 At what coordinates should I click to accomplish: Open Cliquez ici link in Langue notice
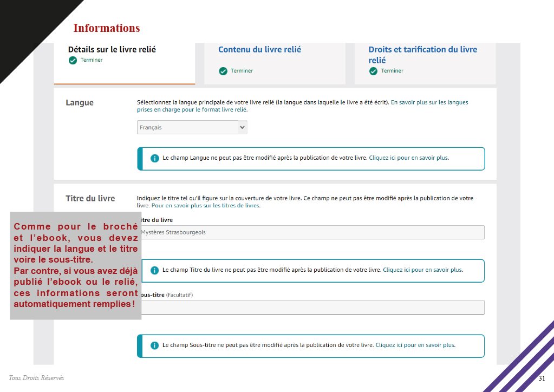(409, 158)
